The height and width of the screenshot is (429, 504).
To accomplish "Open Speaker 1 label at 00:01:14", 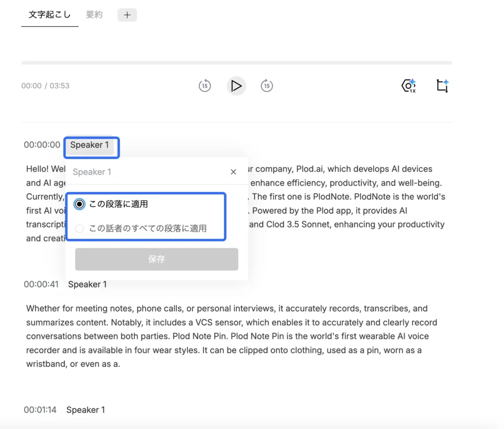I will [x=86, y=410].
